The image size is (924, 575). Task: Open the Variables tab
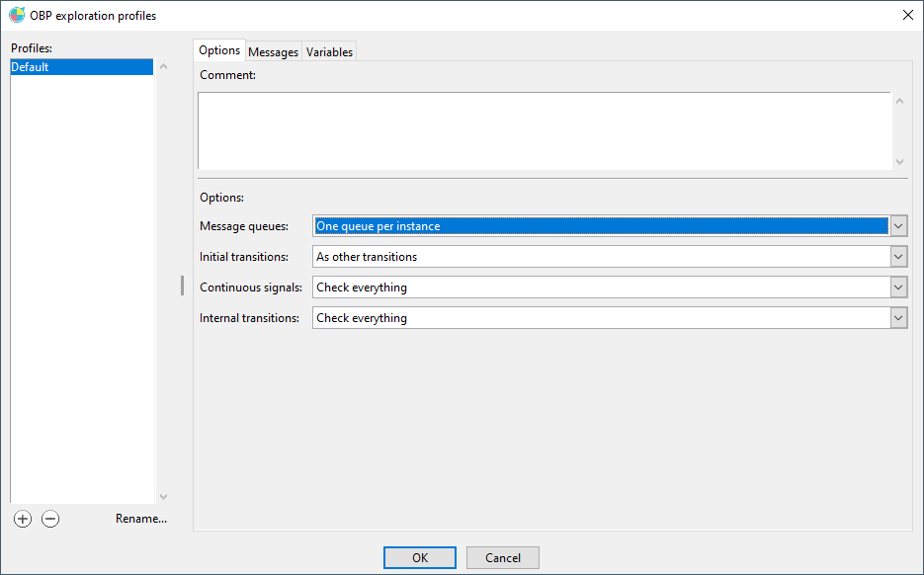[329, 51]
